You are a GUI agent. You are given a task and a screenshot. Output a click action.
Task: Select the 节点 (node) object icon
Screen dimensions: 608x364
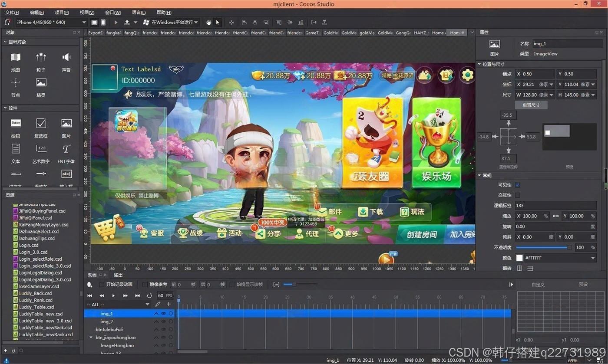pyautogui.click(x=16, y=82)
